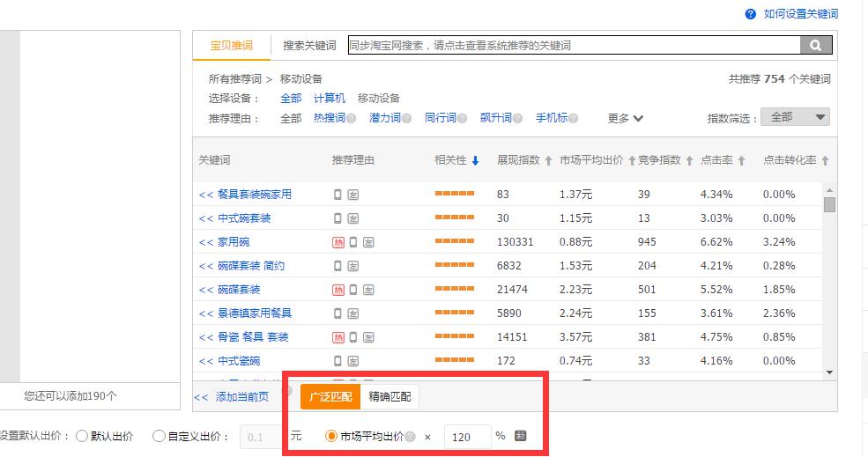Click the 添加当前页 link
868x457 pixels.
(x=234, y=397)
